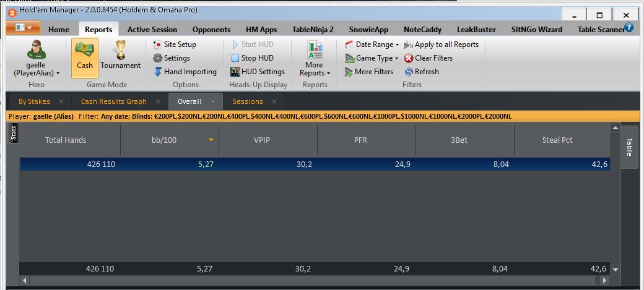644x290 pixels.
Task: Open HUD Settings
Action: tap(258, 71)
